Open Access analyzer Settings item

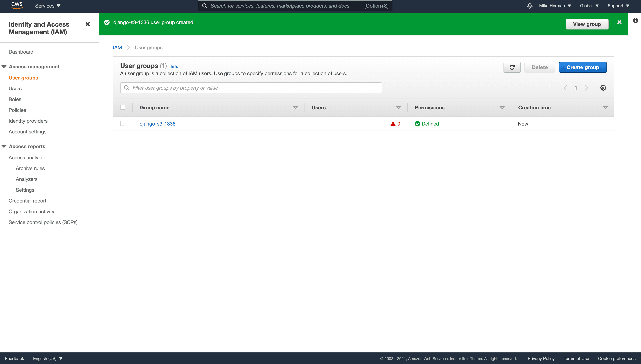coord(25,190)
